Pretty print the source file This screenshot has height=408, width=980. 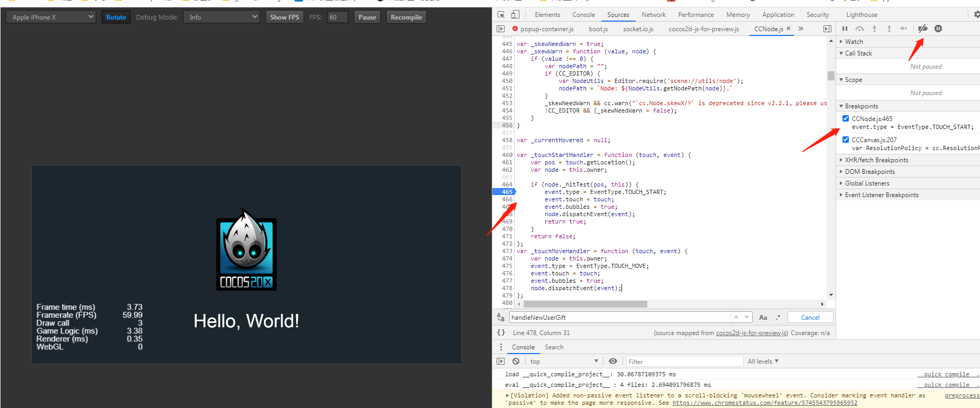[x=501, y=332]
